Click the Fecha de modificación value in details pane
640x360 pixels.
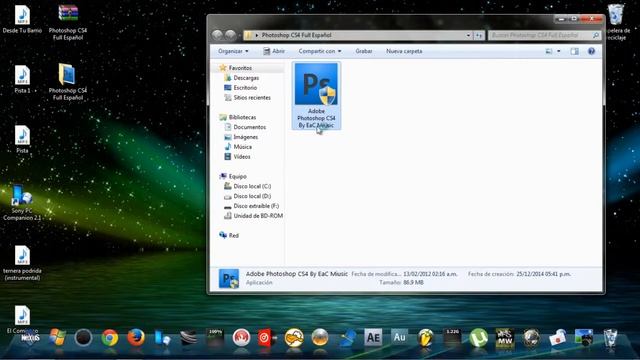430,274
